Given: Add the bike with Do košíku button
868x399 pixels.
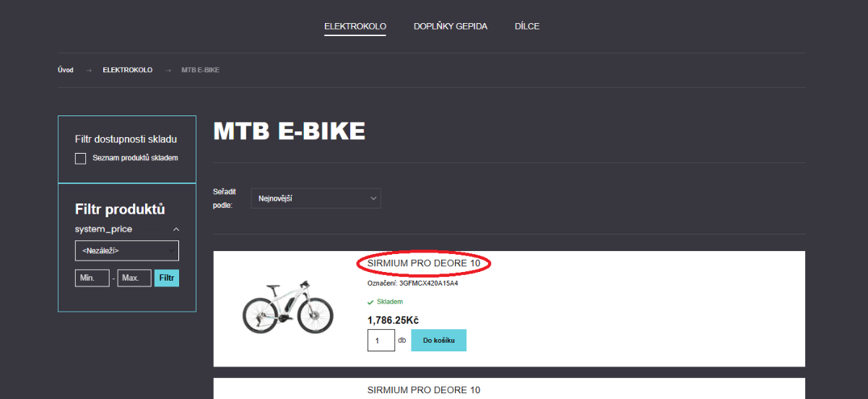Looking at the screenshot, I should 438,341.
